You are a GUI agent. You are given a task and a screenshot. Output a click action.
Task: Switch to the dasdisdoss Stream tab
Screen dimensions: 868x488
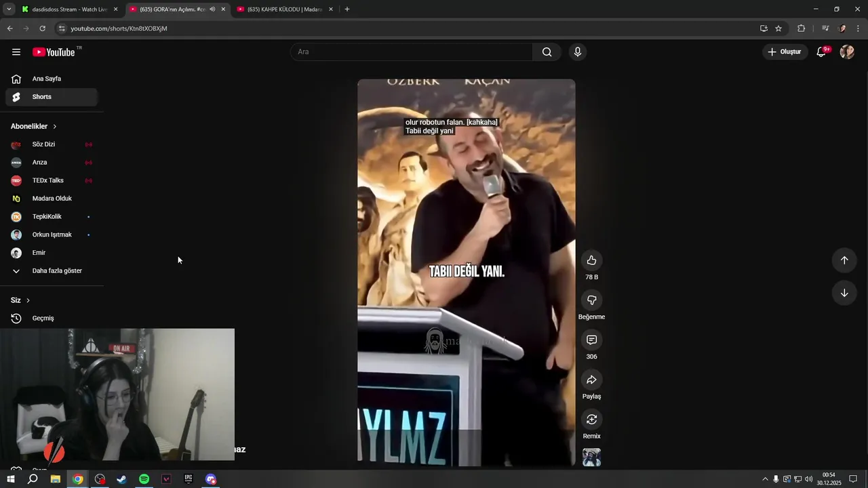(69, 9)
